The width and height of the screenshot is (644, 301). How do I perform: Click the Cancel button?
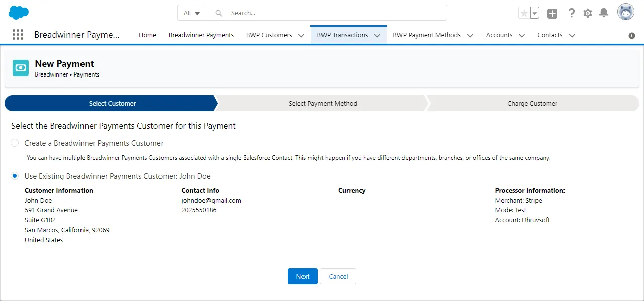click(338, 276)
